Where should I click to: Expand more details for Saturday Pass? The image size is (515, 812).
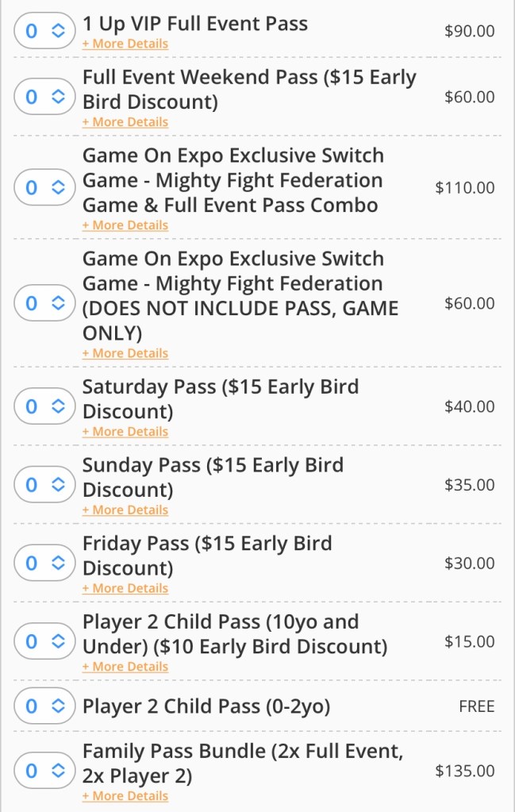coord(125,432)
